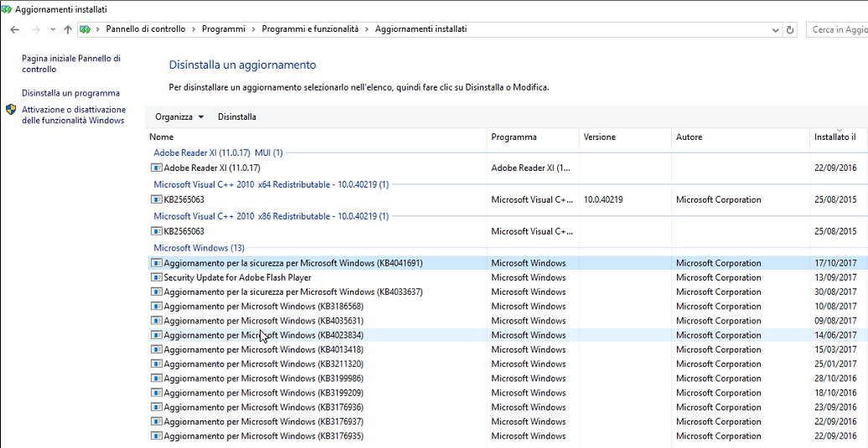Viewport: 868px width, 448px height.
Task: Go back using the back arrow
Action: 15,30
